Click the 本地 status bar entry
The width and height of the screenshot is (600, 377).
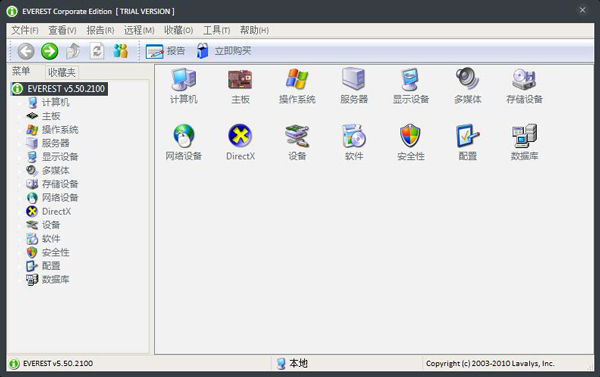(293, 363)
